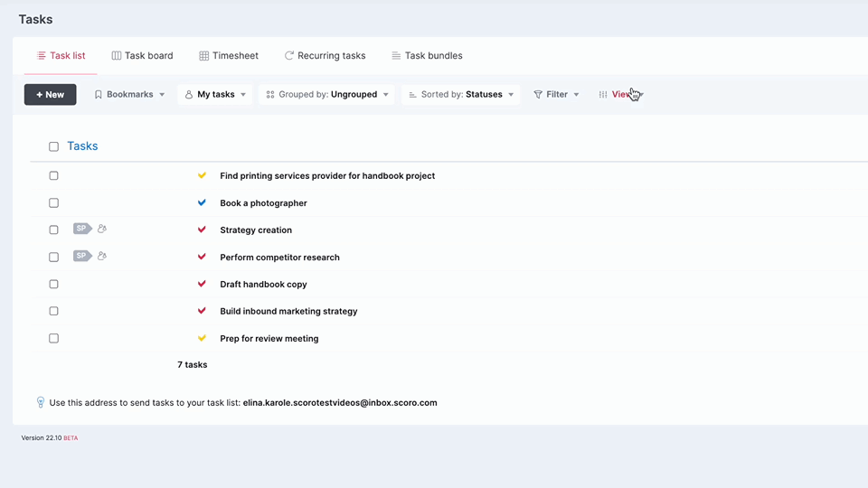Switch to the Task board tab
This screenshot has height=488, width=868.
click(x=142, y=55)
